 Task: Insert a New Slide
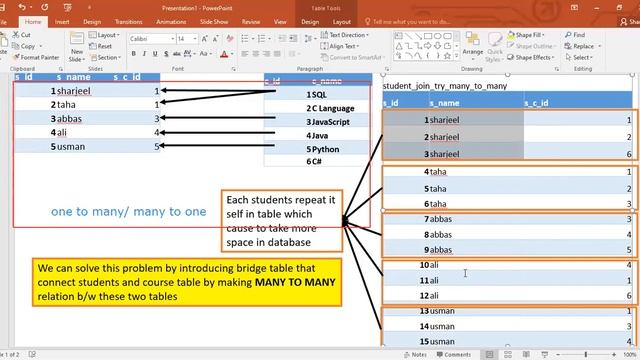pos(77,48)
